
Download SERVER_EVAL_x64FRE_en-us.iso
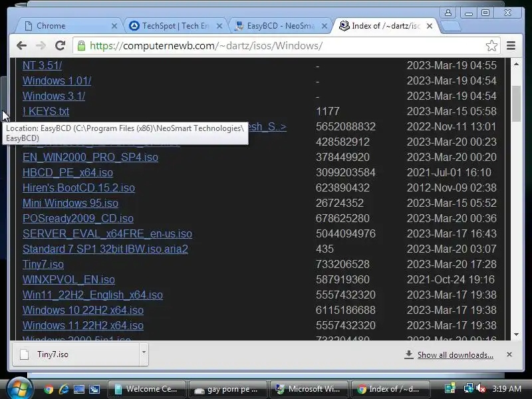[107, 233]
